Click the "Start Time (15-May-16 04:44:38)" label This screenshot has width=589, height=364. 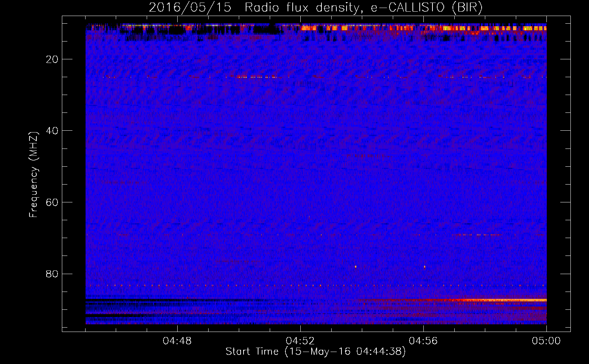316,352
